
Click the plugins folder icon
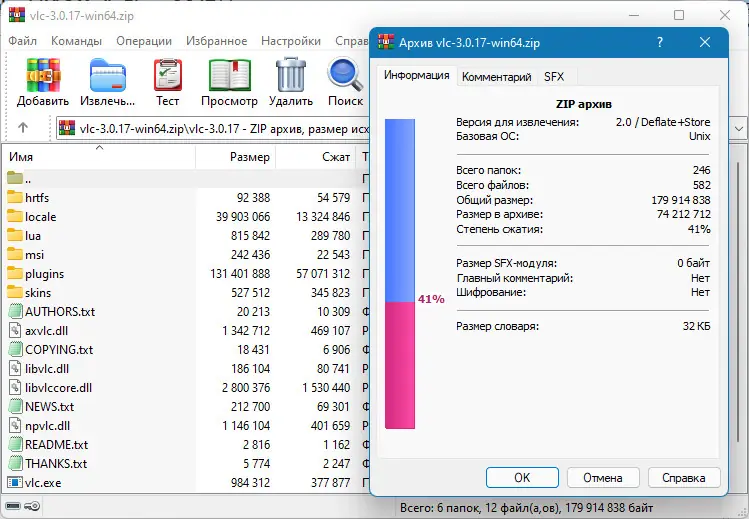pyautogui.click(x=15, y=273)
